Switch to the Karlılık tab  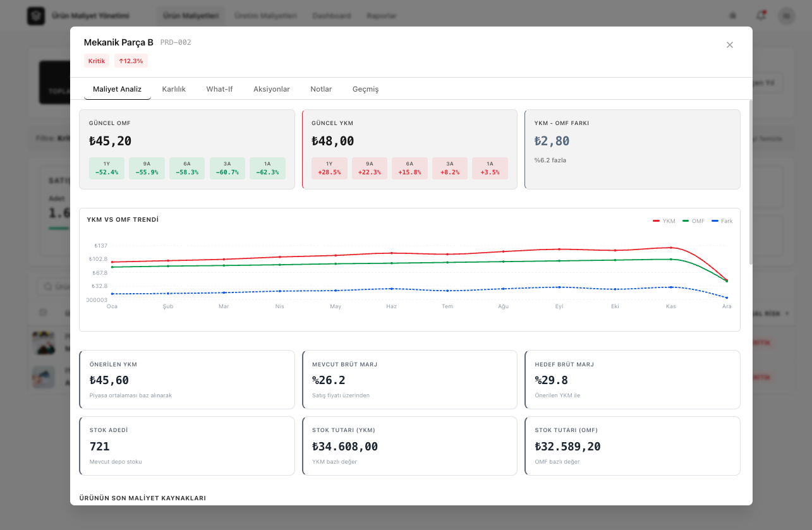[174, 89]
